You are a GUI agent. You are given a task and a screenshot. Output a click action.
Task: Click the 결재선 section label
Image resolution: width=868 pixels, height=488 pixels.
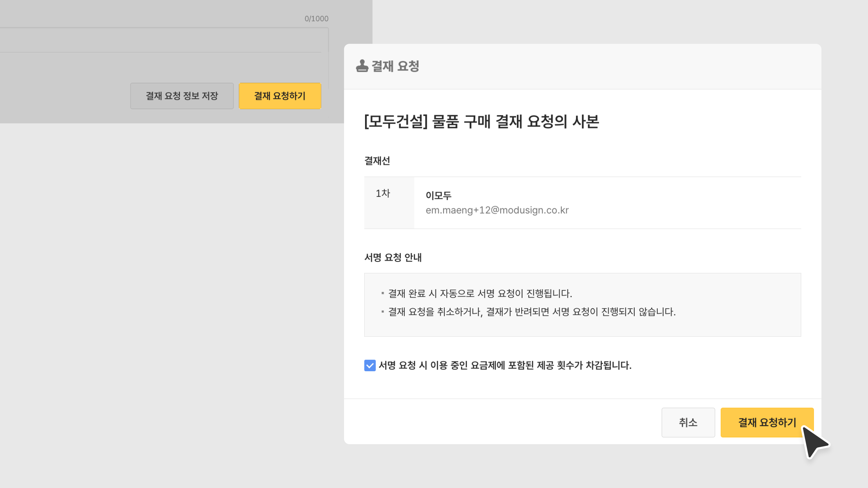pos(377,161)
